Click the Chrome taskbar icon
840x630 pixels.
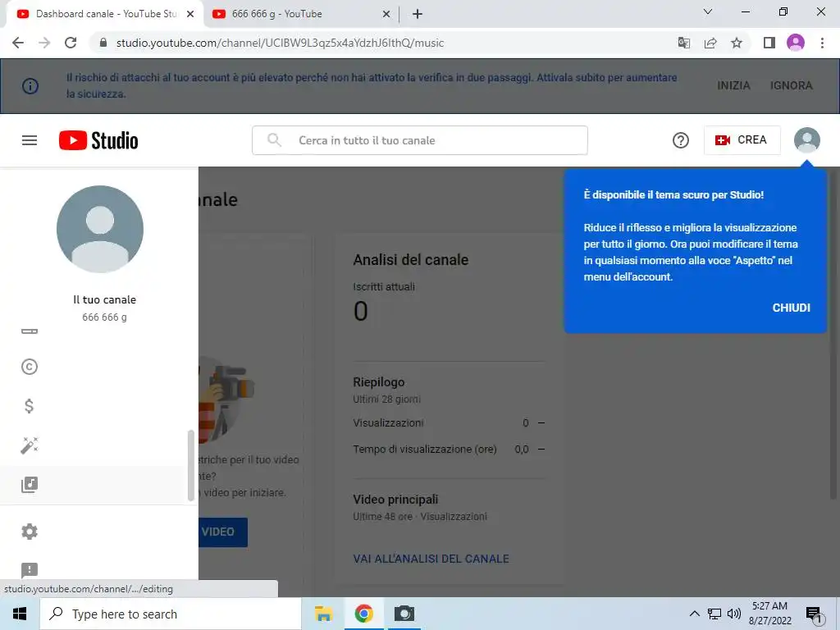click(x=363, y=614)
